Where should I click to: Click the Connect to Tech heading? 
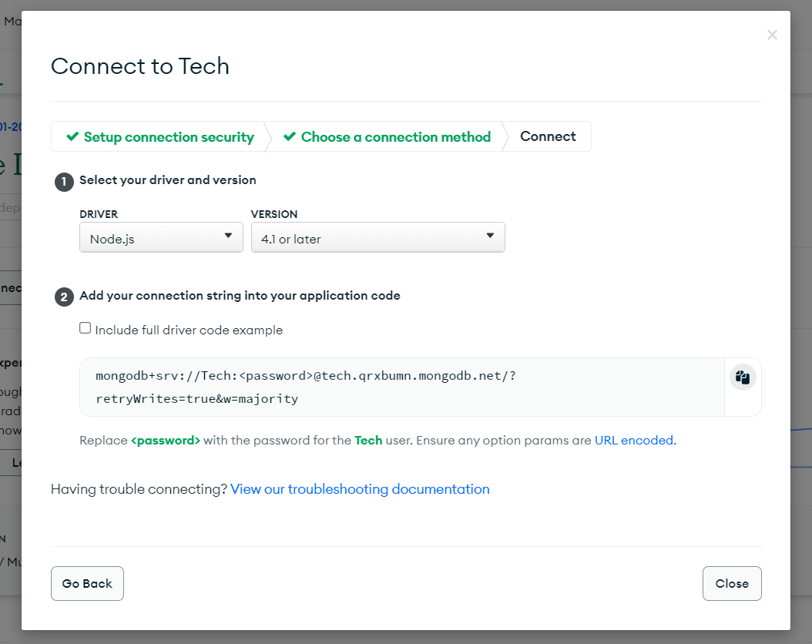pos(139,66)
